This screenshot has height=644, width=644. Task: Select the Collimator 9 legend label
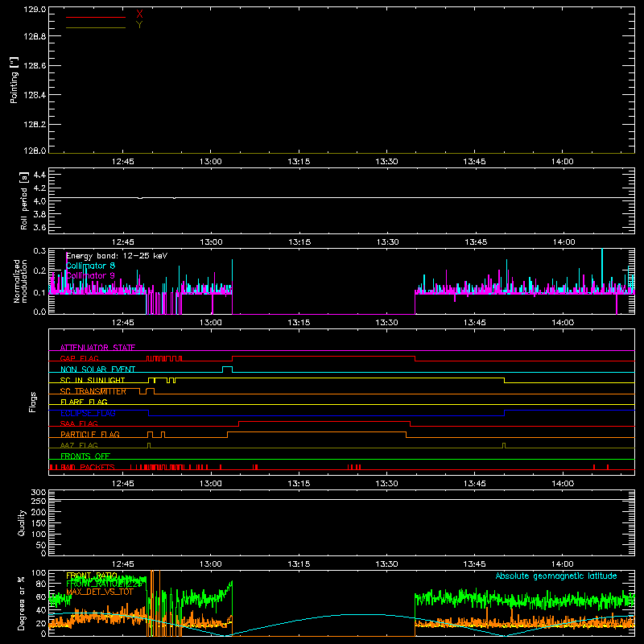90,275
